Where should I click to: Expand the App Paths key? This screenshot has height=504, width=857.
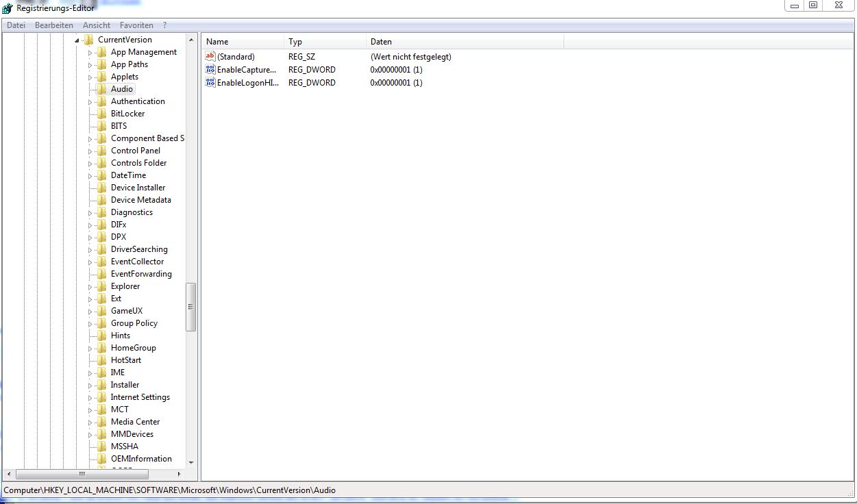90,65
